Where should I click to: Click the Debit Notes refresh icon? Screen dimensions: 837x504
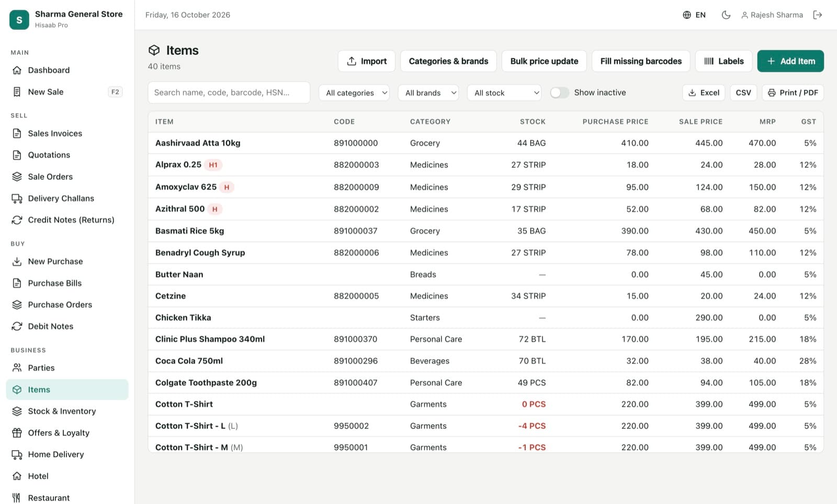coord(17,326)
